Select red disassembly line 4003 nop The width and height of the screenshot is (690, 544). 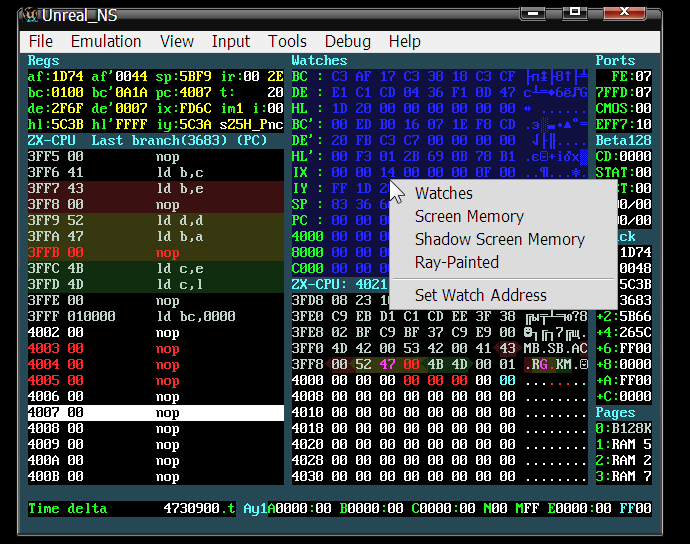156,349
